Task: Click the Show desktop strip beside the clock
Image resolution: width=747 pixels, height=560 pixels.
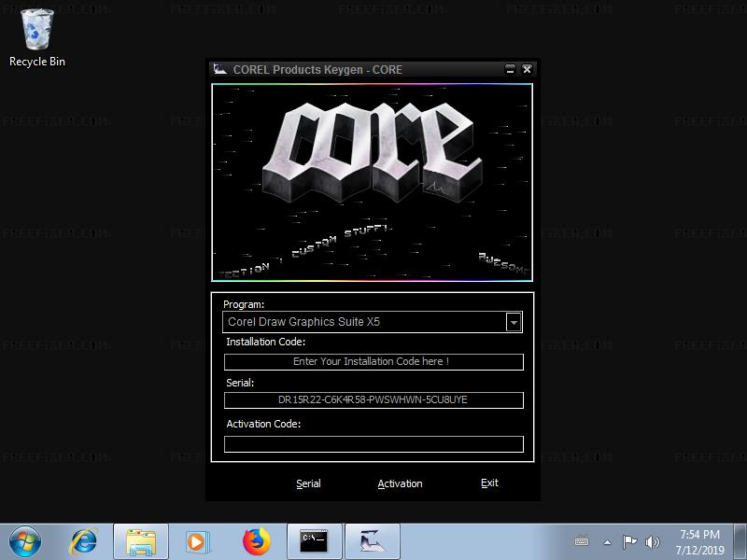Action: pos(740,542)
